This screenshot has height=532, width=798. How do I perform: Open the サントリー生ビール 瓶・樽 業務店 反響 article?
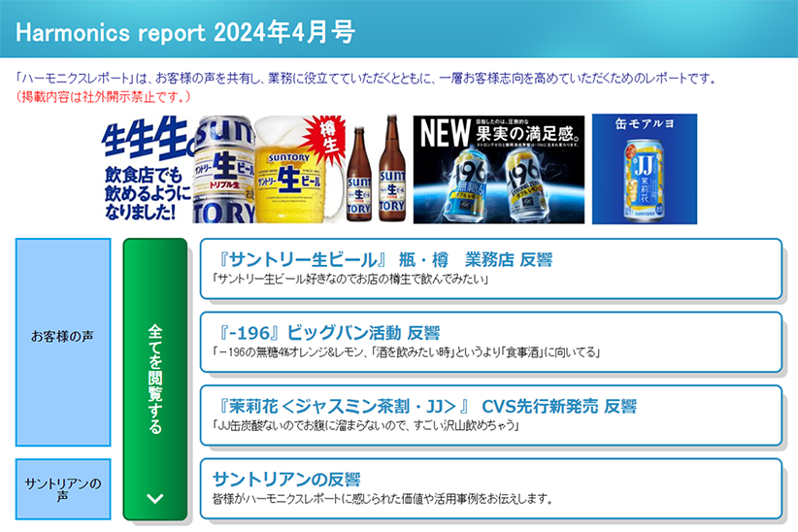point(490,268)
